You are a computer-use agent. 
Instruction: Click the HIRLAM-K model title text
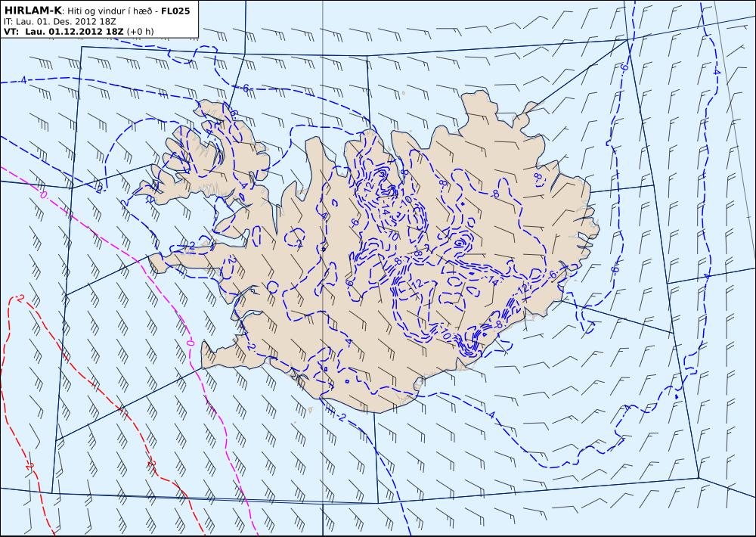(33, 11)
